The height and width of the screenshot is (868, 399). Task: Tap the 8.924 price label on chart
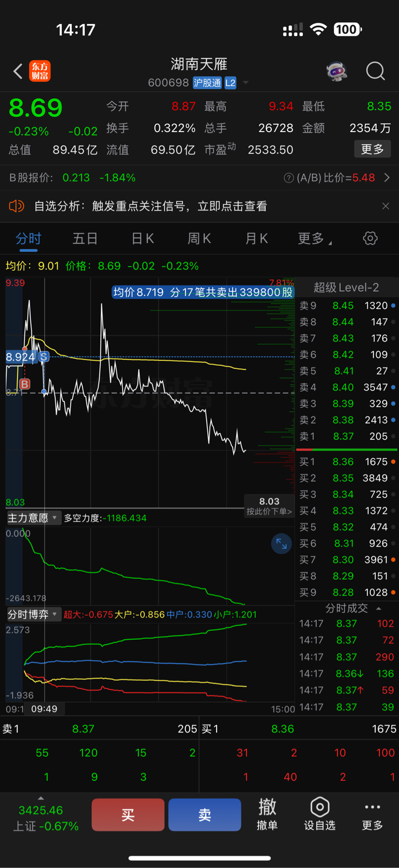pos(21,357)
